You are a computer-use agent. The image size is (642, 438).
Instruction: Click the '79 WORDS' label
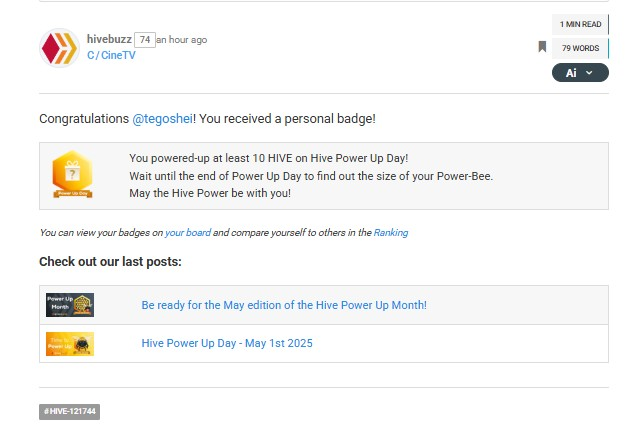tap(580, 48)
